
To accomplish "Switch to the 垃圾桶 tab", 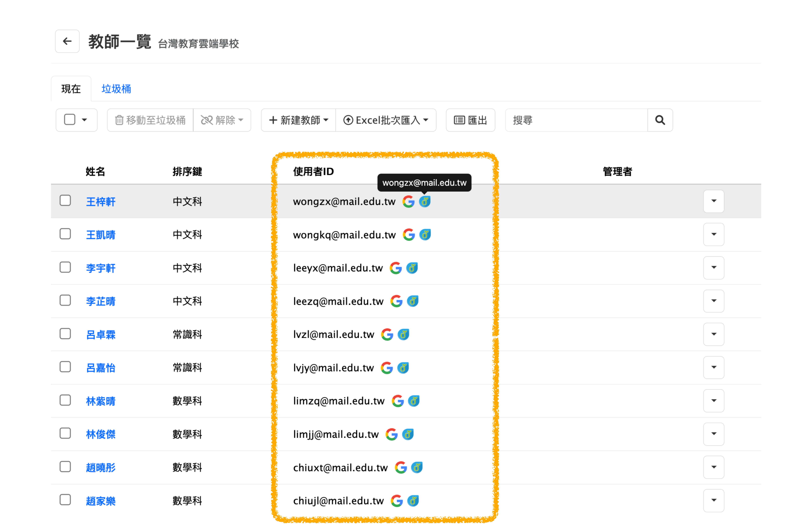I will pyautogui.click(x=116, y=89).
